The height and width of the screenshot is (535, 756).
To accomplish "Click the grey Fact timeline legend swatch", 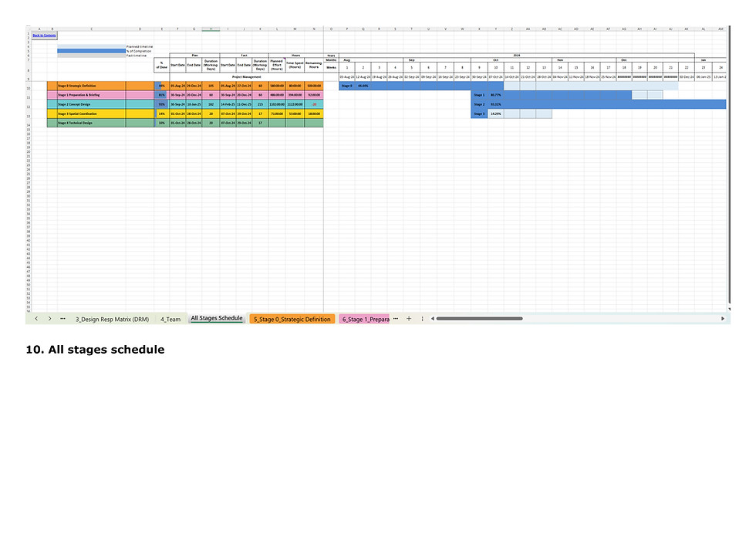I will pos(91,56).
